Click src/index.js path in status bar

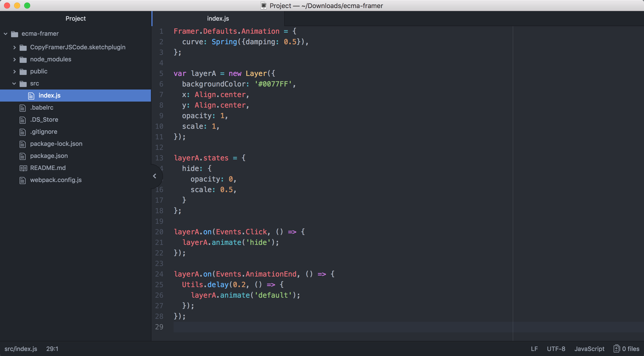point(21,349)
